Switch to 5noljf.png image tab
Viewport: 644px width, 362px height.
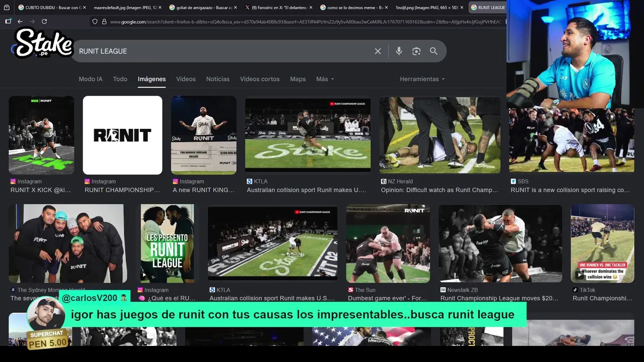[x=429, y=8]
